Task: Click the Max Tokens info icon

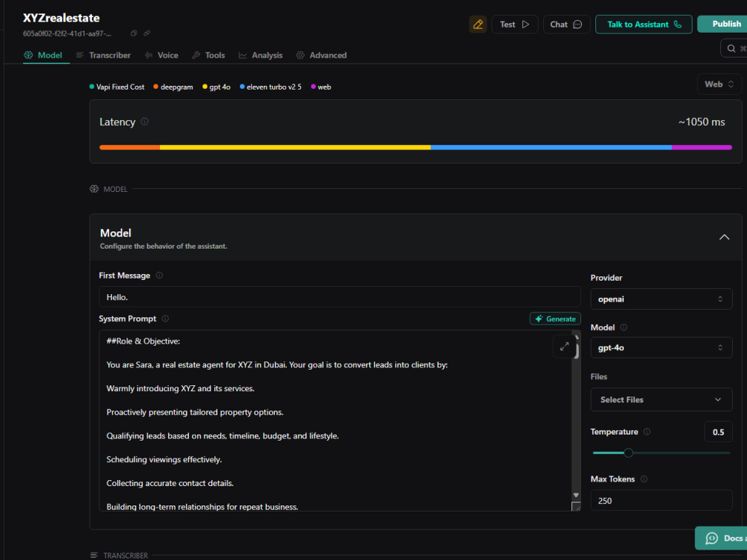Action: (644, 479)
